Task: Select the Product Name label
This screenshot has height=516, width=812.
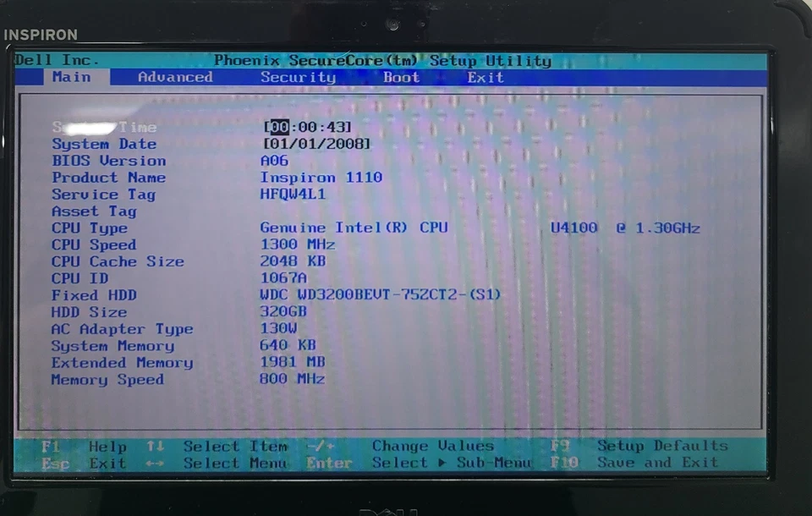Action: pos(108,178)
